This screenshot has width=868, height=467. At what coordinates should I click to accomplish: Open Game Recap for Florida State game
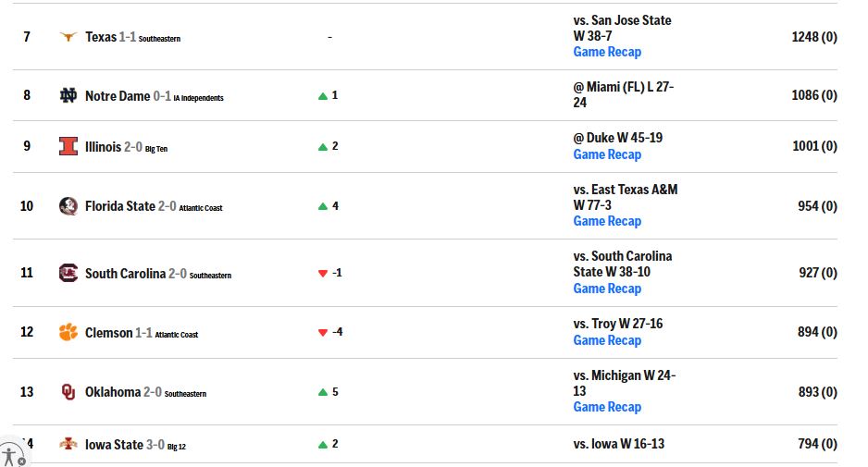pos(607,221)
